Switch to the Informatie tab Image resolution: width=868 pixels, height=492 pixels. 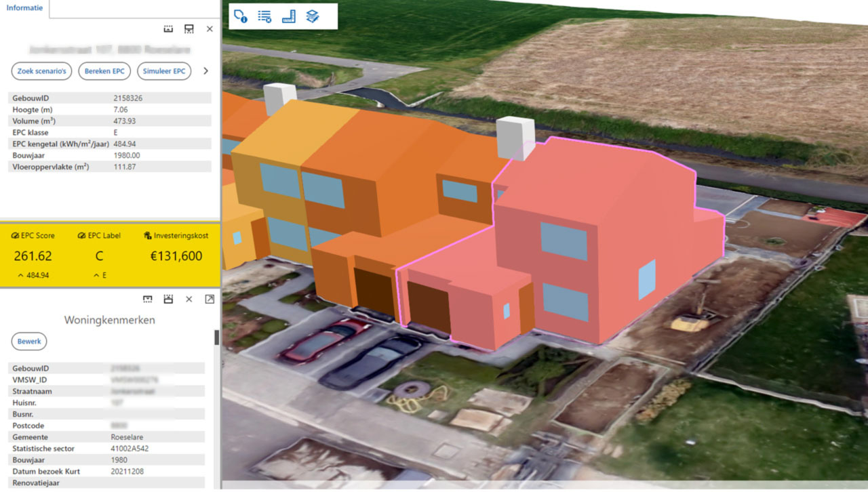click(x=25, y=8)
